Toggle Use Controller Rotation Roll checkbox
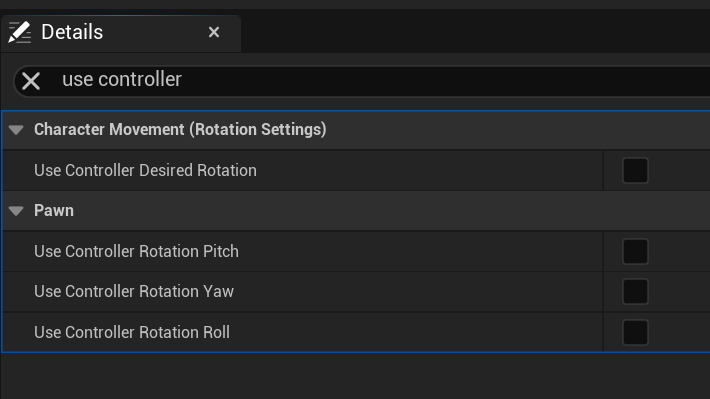 pyautogui.click(x=635, y=332)
